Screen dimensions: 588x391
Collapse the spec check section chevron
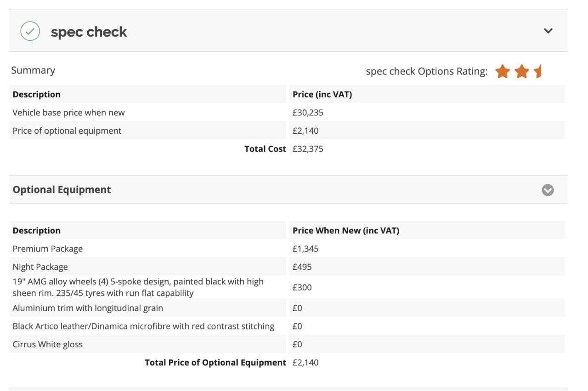tap(548, 31)
